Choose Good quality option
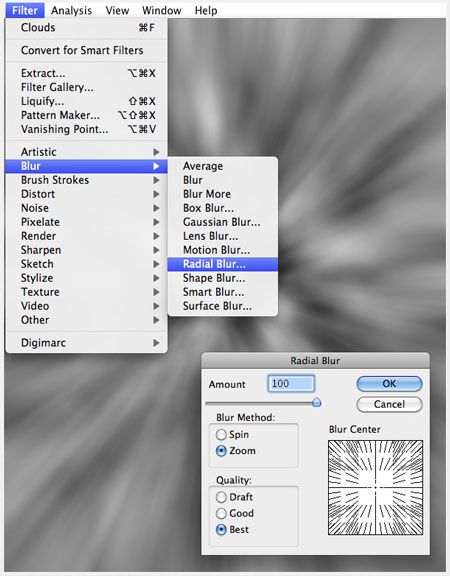Screen dimensions: 450x576 221,513
